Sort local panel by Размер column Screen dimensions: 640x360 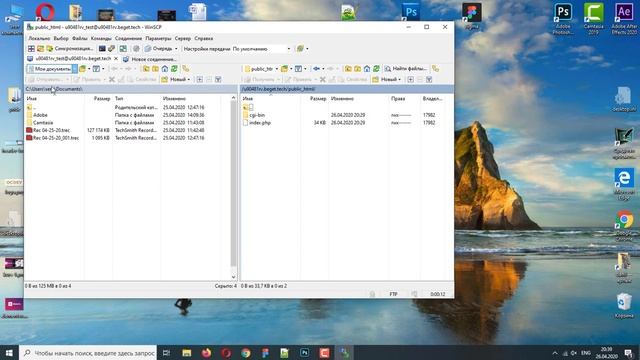coord(102,99)
